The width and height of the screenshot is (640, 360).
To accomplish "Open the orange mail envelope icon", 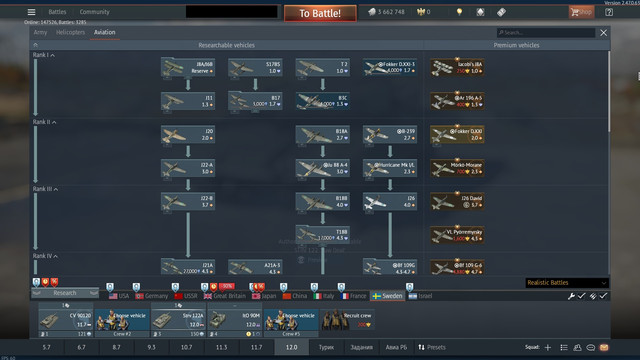I will coord(604,347).
